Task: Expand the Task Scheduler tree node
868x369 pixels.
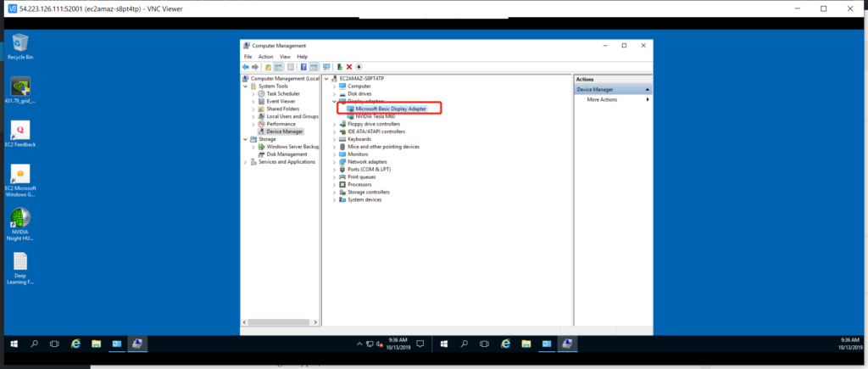Action: tap(253, 93)
